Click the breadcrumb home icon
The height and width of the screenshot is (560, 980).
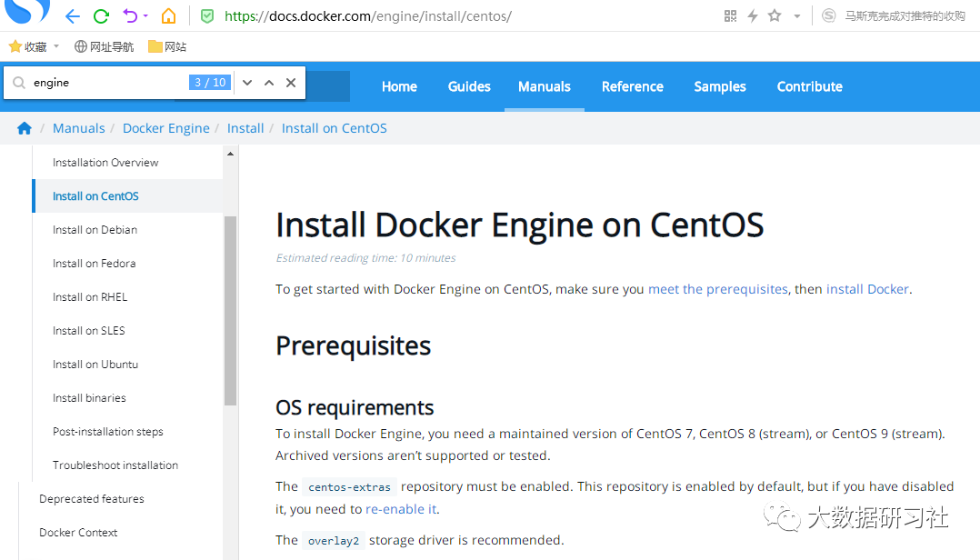(x=25, y=128)
